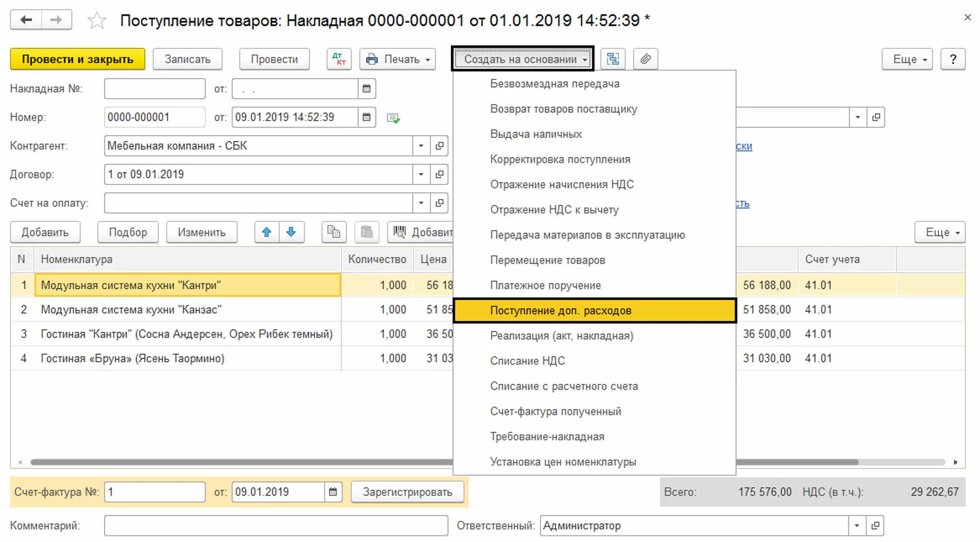This screenshot has width=980, height=542.
Task: Click the Комментарий input field
Action: 276,526
